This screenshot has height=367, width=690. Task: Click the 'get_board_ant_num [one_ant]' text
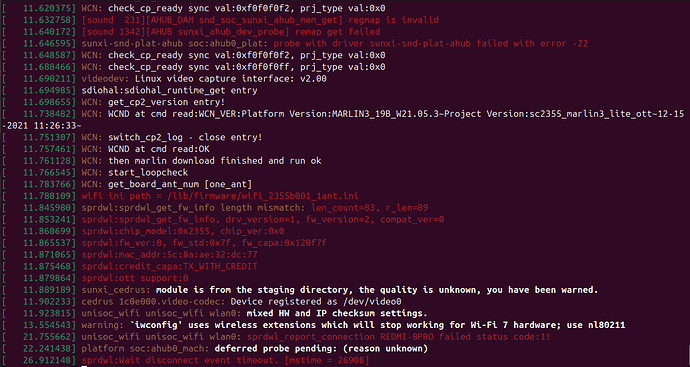[180, 184]
